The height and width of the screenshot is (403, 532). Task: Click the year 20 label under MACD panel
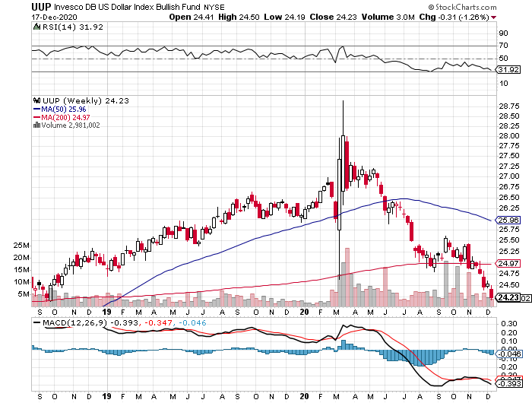[x=305, y=396]
